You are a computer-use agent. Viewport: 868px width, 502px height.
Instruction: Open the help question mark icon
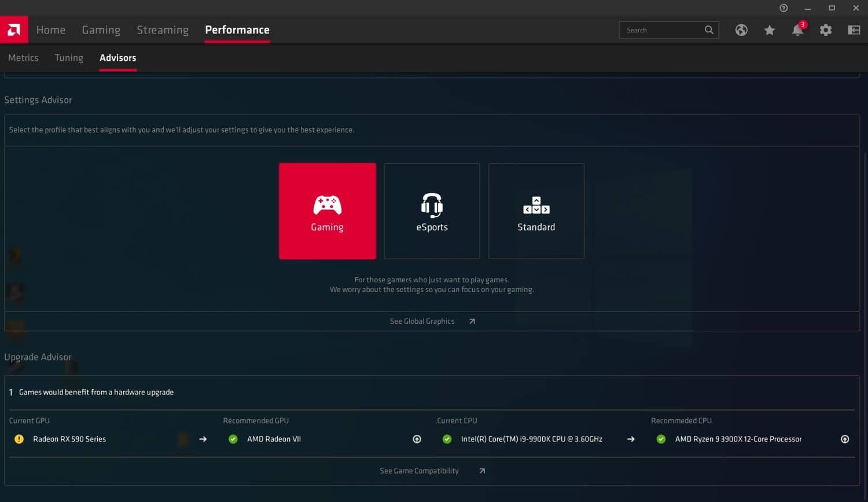pos(784,8)
